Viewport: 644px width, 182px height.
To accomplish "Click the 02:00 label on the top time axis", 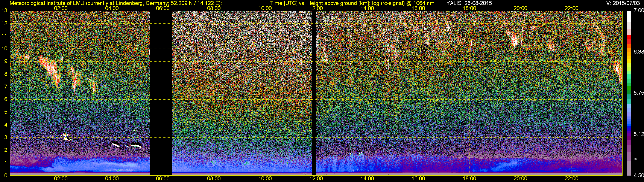I will pyautogui.click(x=61, y=8).
